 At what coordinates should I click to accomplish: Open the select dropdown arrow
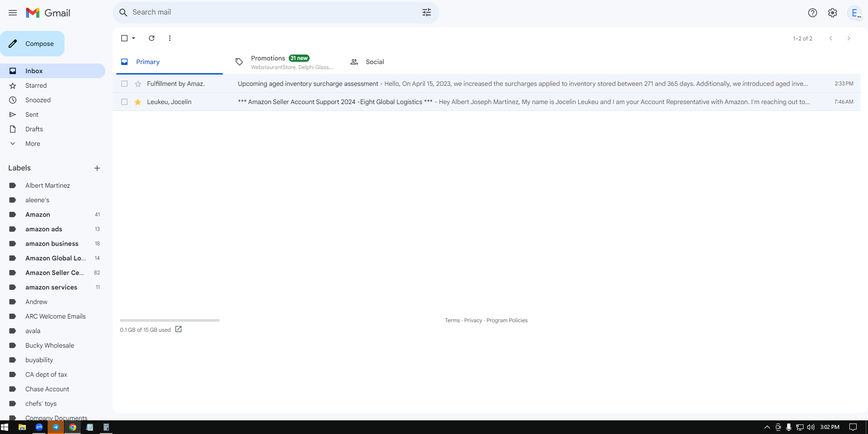pyautogui.click(x=133, y=38)
